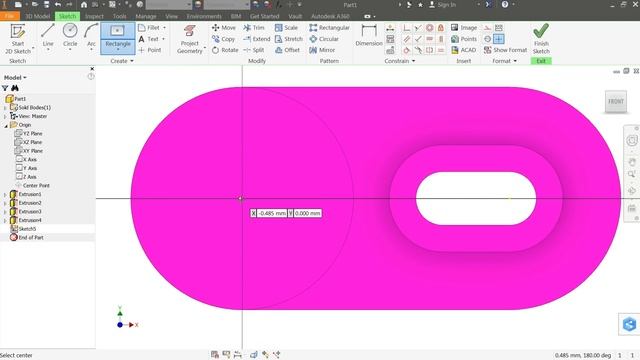Expand the Extrusion1 feature
This screenshot has height=360, width=640.
(5, 195)
